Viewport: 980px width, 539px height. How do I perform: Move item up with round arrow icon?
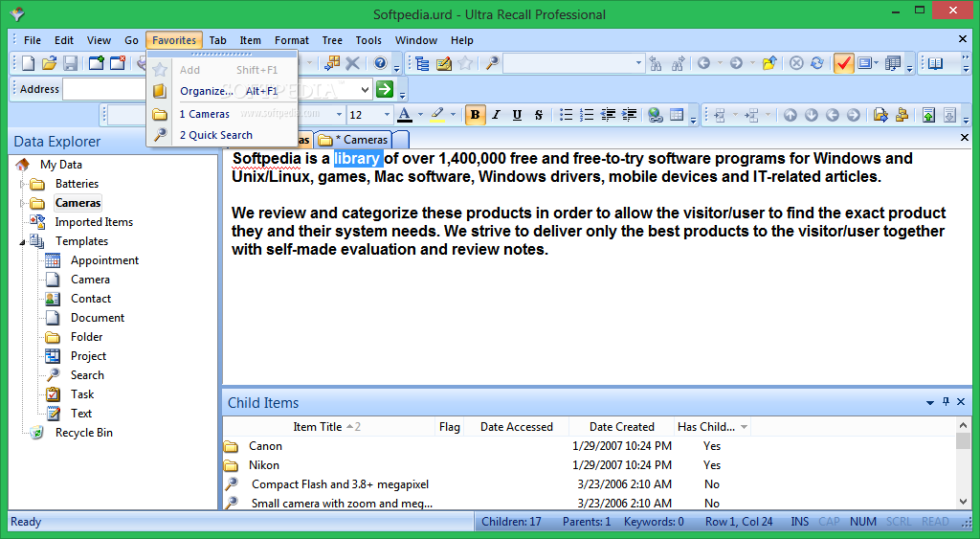[791, 115]
